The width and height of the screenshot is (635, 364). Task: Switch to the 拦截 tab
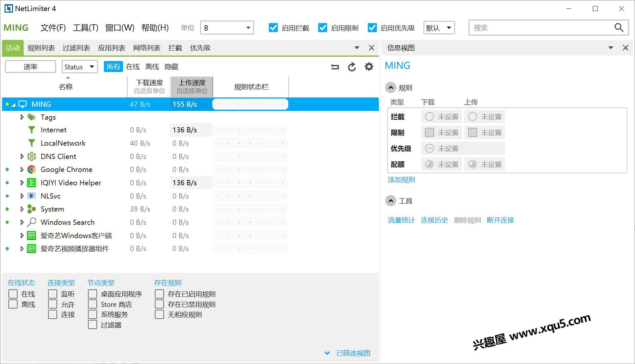click(175, 48)
